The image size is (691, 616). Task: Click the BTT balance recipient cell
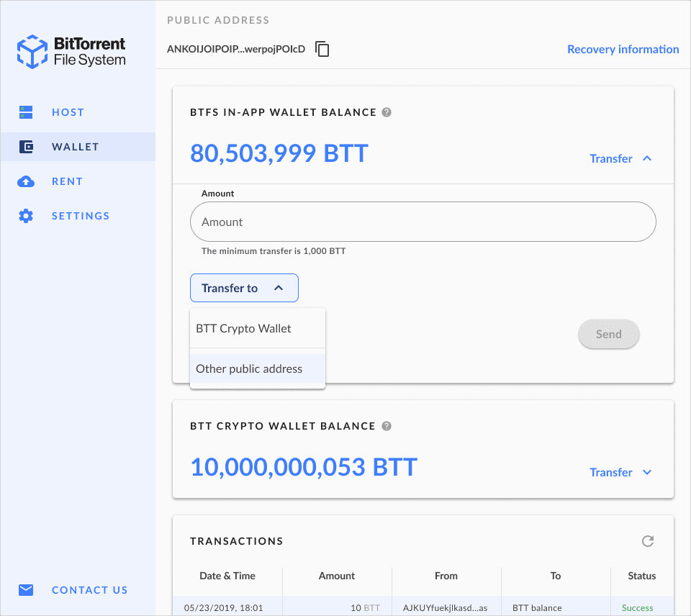(x=537, y=608)
